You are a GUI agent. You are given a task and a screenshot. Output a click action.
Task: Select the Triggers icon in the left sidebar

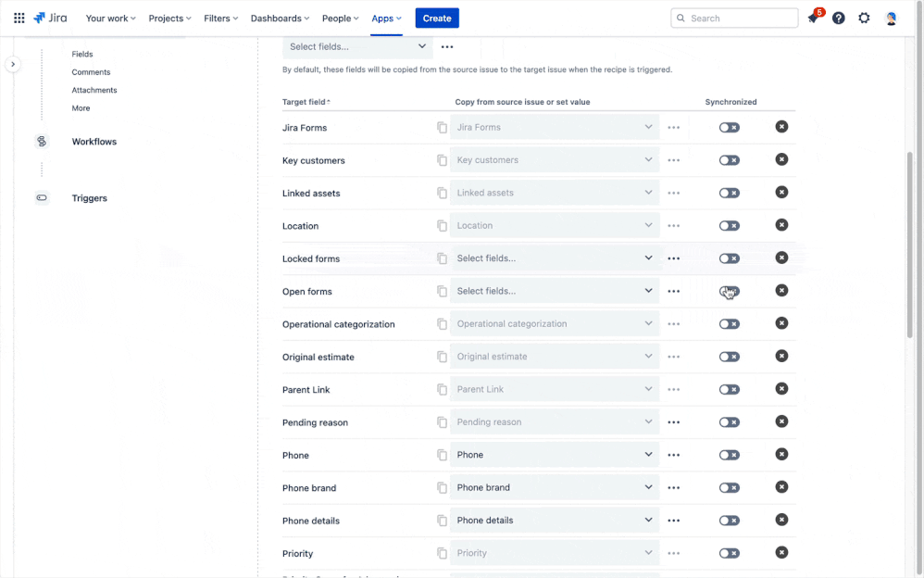tap(41, 197)
